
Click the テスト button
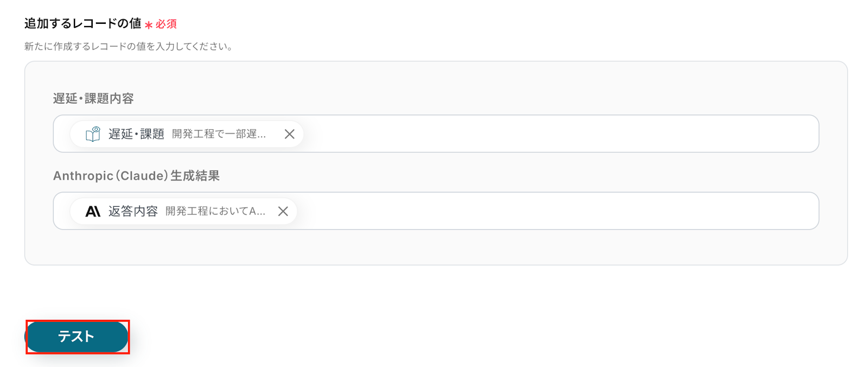pyautogui.click(x=76, y=337)
